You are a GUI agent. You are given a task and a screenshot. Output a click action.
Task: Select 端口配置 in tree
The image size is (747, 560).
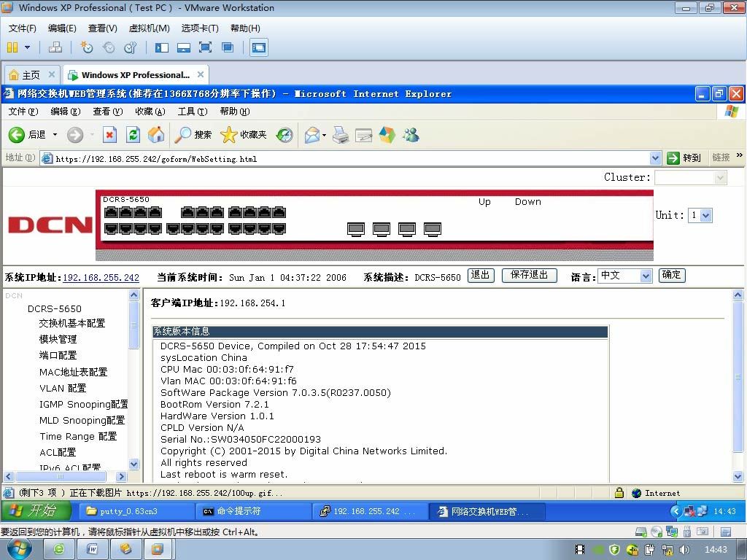tap(58, 355)
